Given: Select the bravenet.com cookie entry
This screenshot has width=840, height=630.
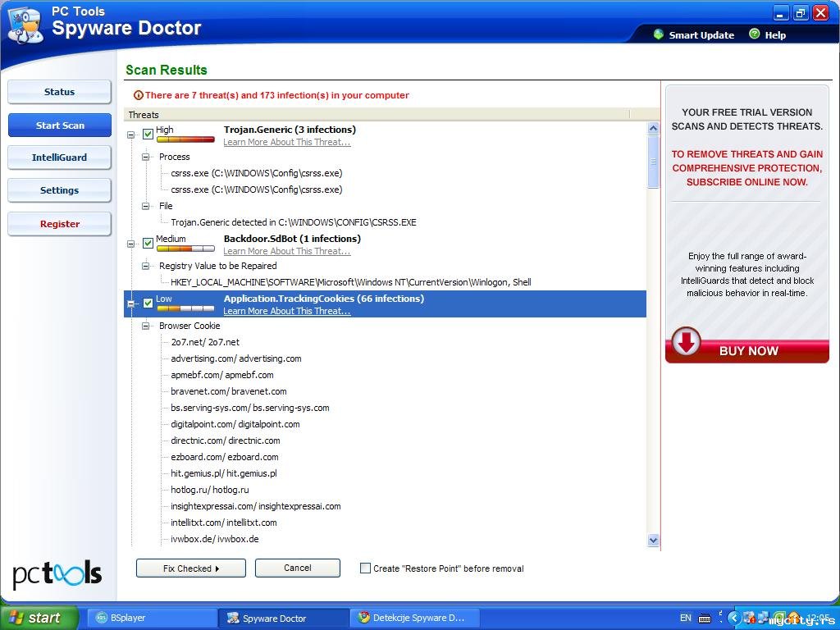Looking at the screenshot, I should pos(229,391).
